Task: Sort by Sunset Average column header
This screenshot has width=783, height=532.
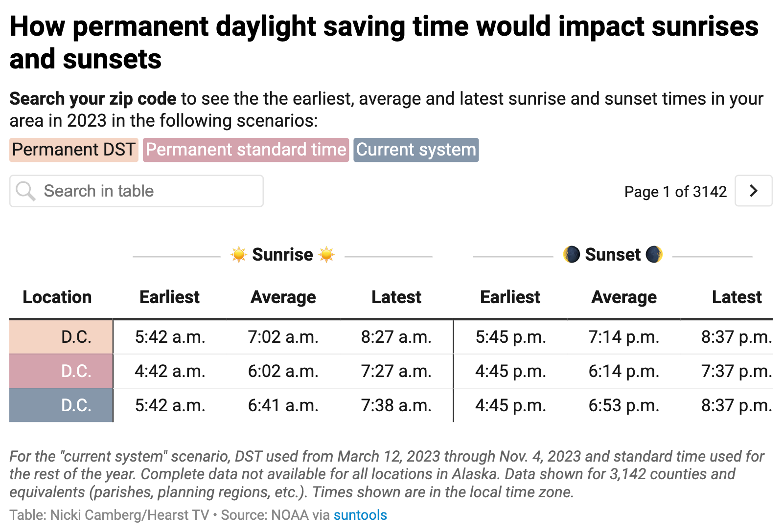Action: [624, 297]
